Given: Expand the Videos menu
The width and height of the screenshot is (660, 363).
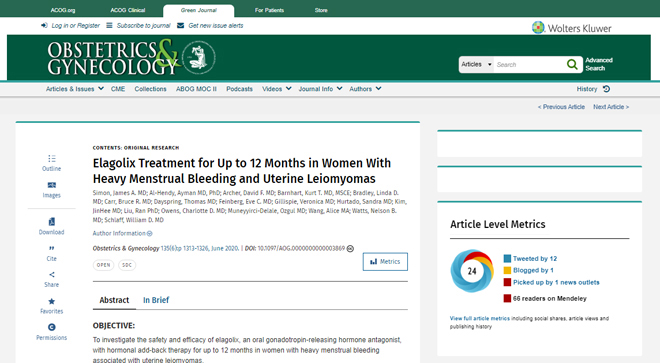Looking at the screenshot, I should coord(277,89).
